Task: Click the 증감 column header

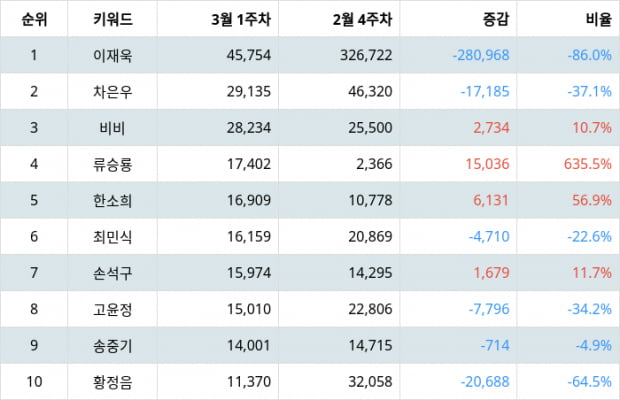Action: click(x=496, y=19)
